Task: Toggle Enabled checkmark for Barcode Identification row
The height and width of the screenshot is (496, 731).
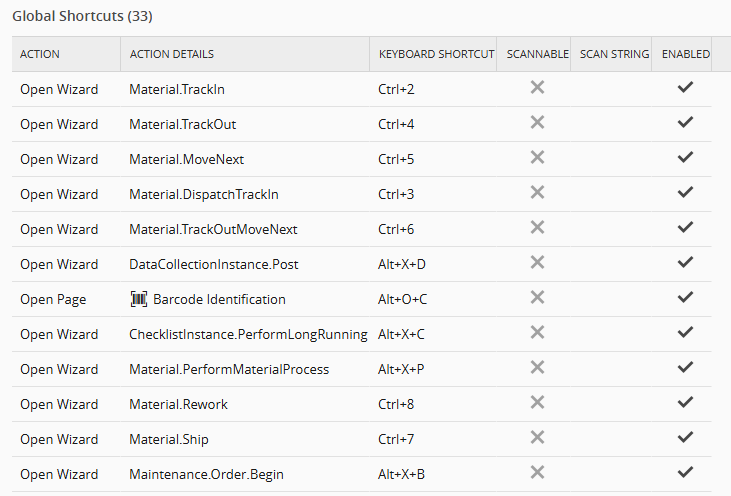Action: 685,298
